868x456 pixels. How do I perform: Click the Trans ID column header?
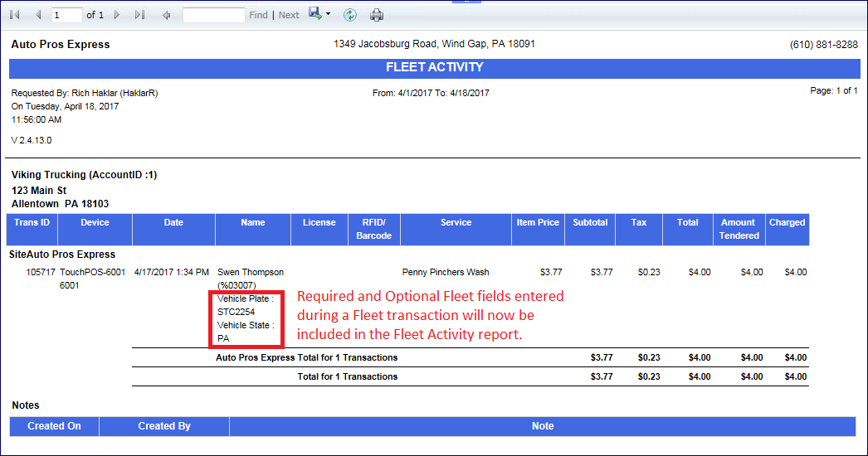tap(32, 223)
